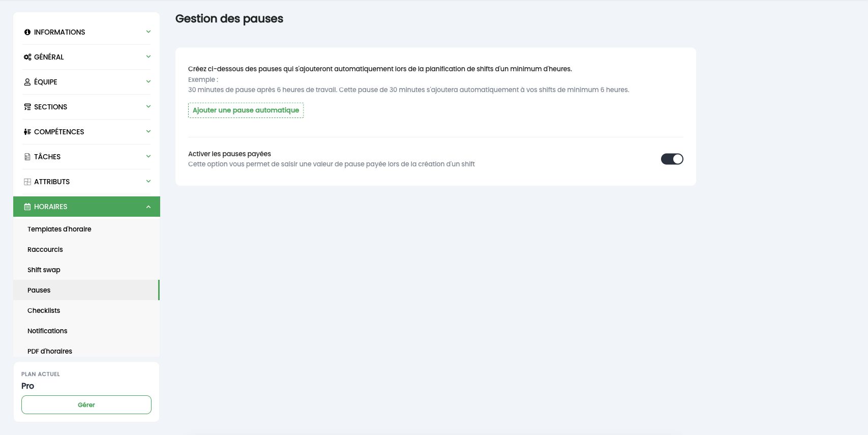Click the GÉNÉRAL menu label

(x=49, y=57)
